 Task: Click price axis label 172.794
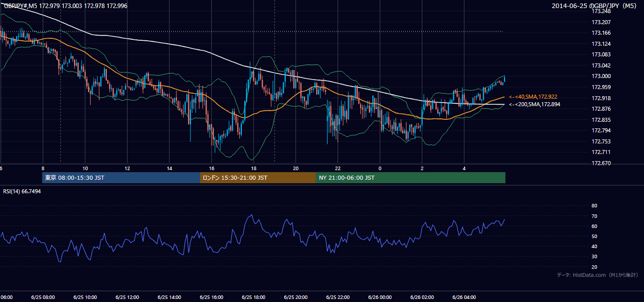click(601, 131)
